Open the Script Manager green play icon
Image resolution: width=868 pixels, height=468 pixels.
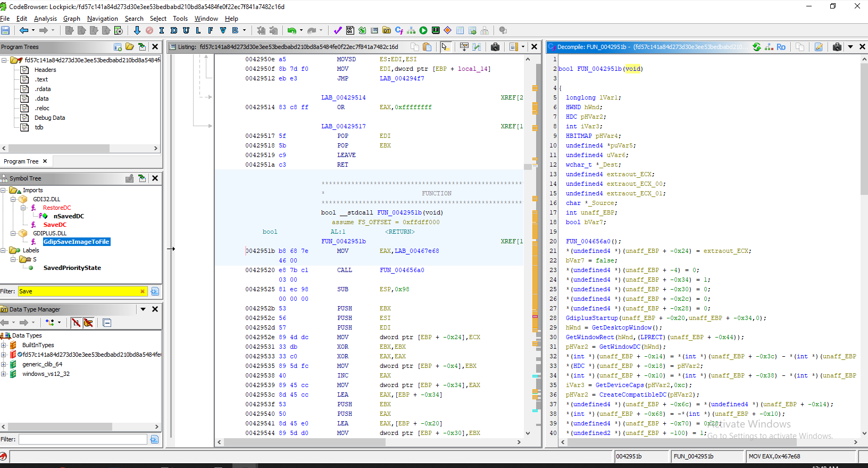(423, 31)
